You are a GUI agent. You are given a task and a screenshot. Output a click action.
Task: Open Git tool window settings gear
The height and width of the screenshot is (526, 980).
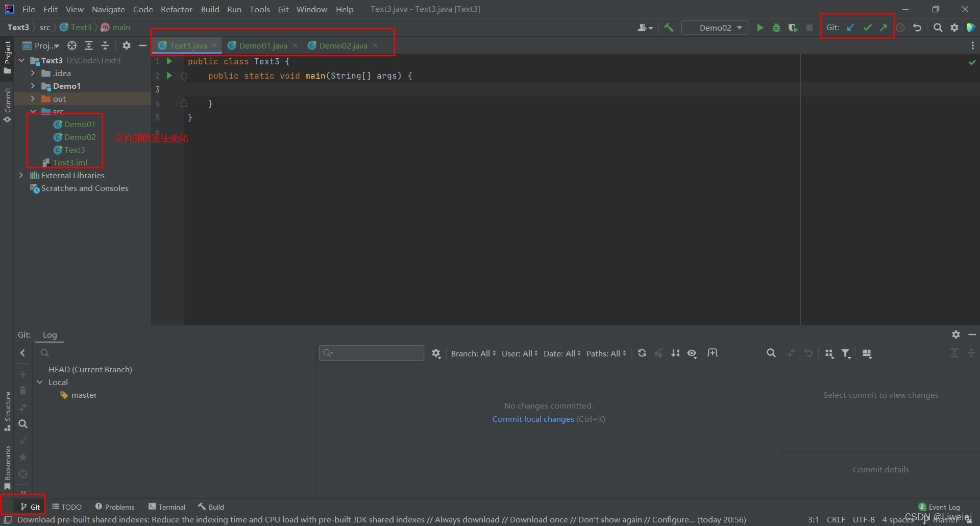click(x=956, y=334)
